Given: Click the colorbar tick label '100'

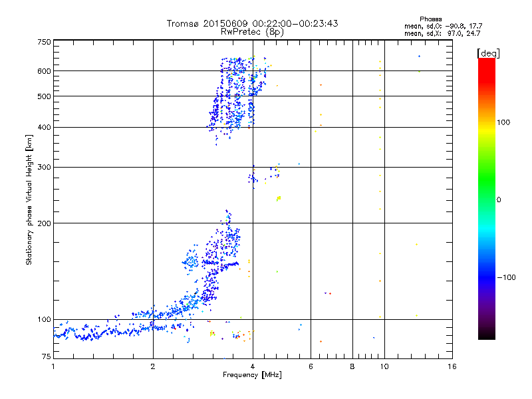Looking at the screenshot, I should coord(503,122).
